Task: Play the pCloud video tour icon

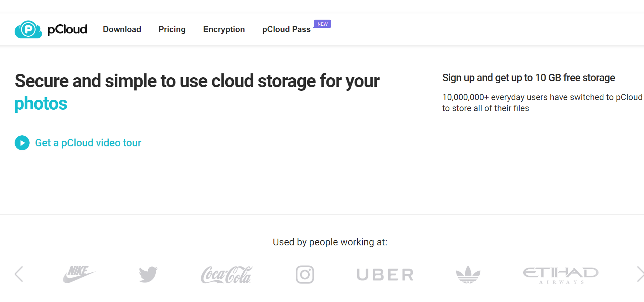Action: click(x=22, y=143)
